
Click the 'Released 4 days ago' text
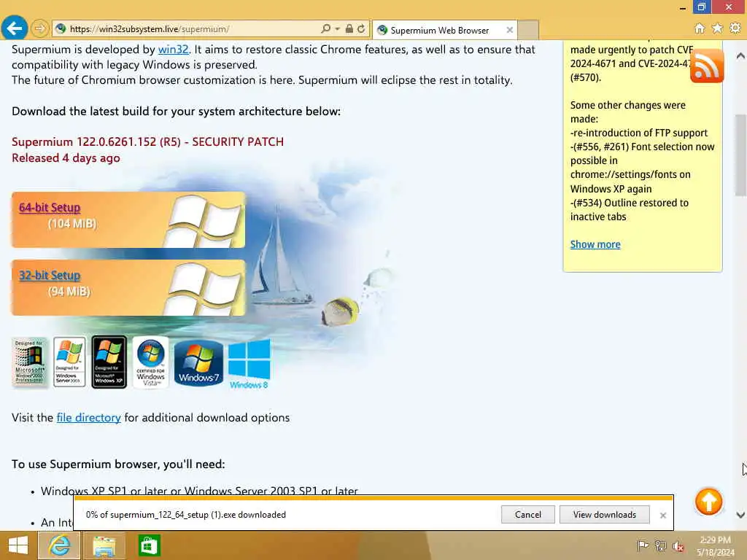[x=66, y=158]
